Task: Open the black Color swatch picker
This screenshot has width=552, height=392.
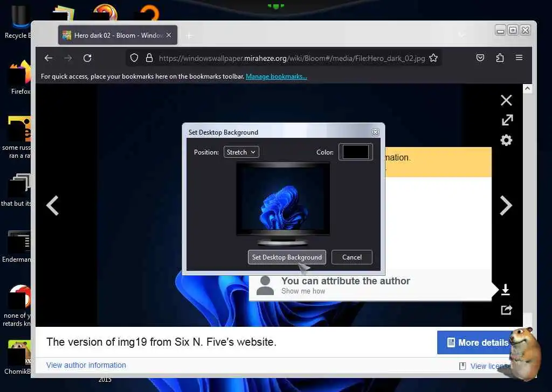Action: (x=356, y=152)
